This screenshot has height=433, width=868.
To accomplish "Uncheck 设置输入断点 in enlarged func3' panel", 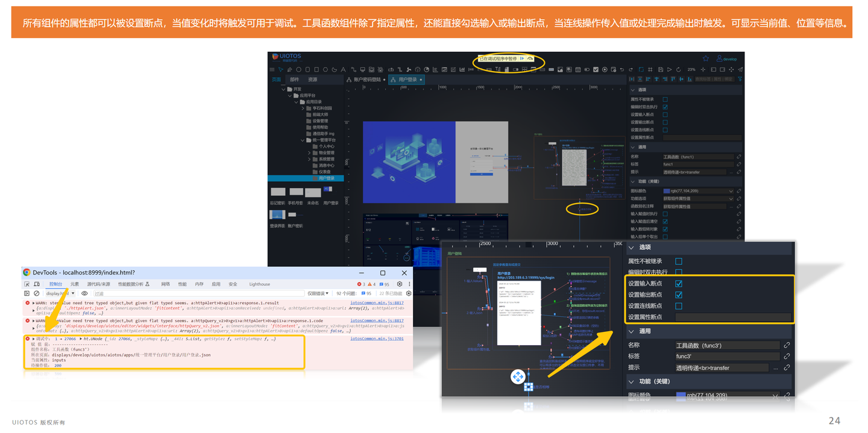I will [679, 284].
